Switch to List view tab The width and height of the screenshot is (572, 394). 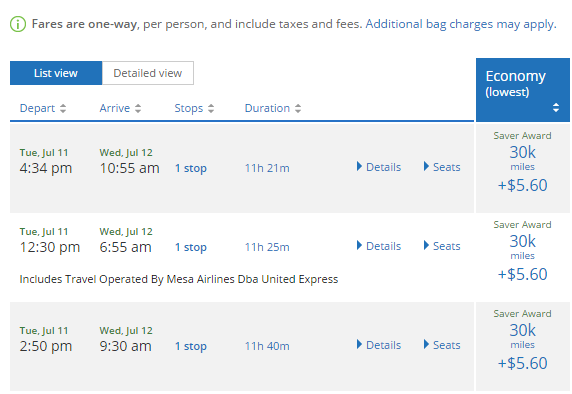pos(56,73)
